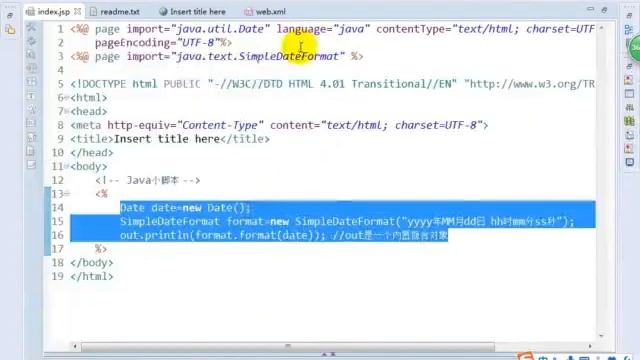Click "java.text.SimpleDateFormat" import on line 3

coord(257,56)
